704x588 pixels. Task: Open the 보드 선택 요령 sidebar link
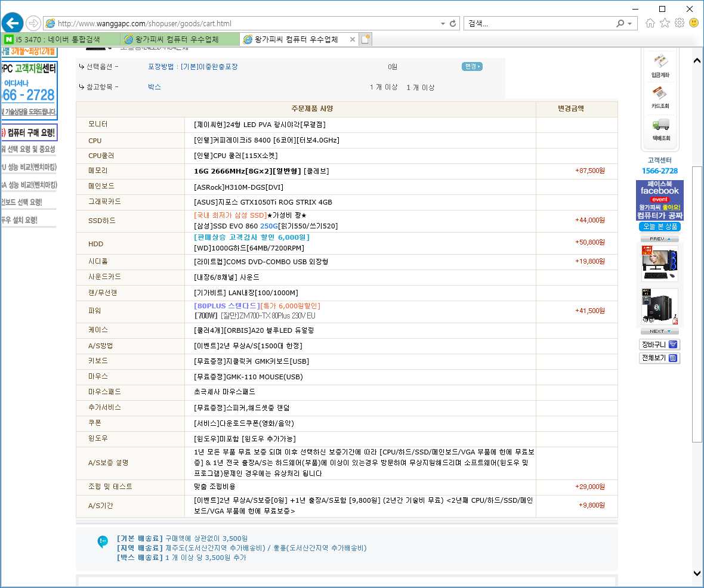21,202
